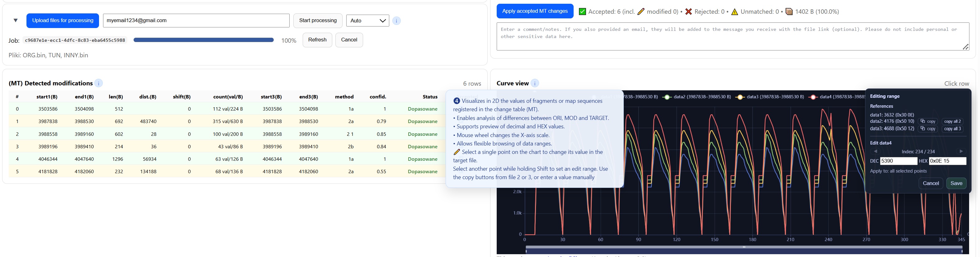Image resolution: width=980 pixels, height=257 pixels.
Task: Click the Index: 234 / 234 label
Action: click(x=918, y=151)
